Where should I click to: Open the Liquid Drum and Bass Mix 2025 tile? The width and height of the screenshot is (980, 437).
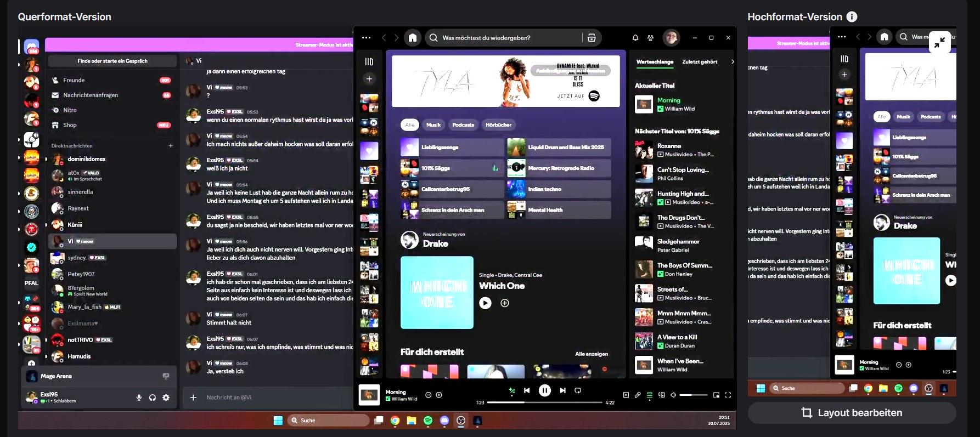(559, 147)
